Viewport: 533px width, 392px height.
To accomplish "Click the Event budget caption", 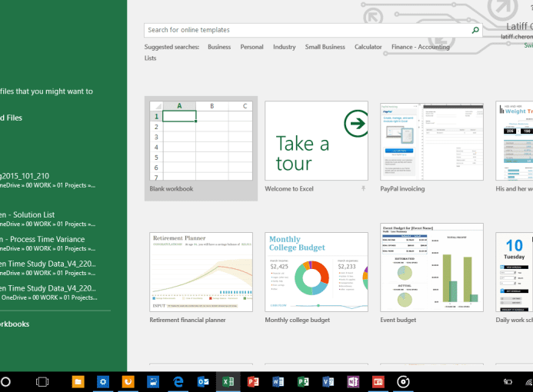I will point(398,320).
